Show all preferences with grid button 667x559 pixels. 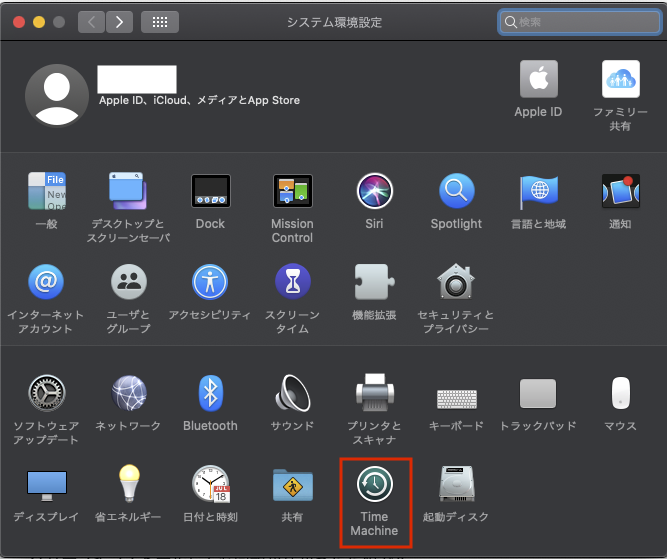coord(160,22)
